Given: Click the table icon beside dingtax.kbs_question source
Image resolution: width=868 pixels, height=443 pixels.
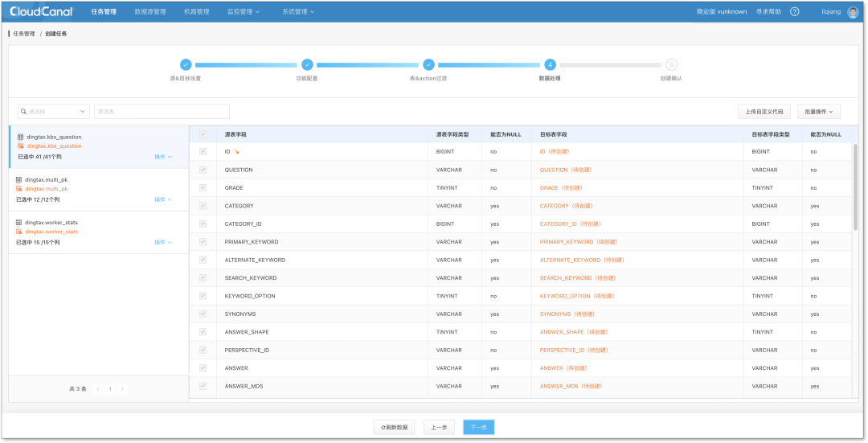Looking at the screenshot, I should (20, 137).
